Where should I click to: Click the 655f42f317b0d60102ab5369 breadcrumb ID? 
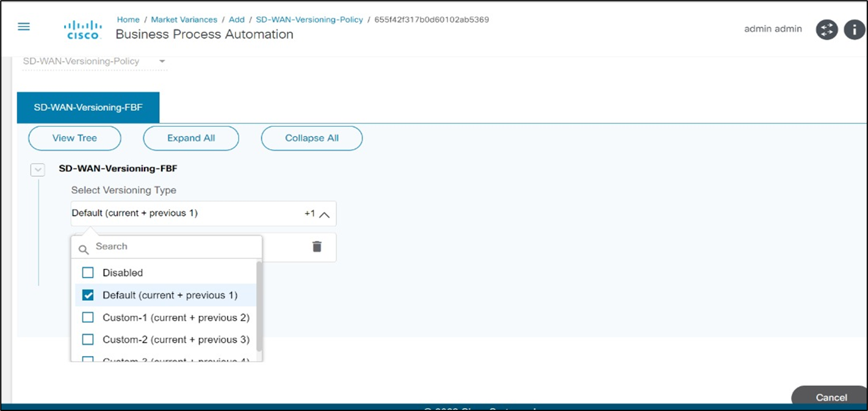(x=432, y=20)
